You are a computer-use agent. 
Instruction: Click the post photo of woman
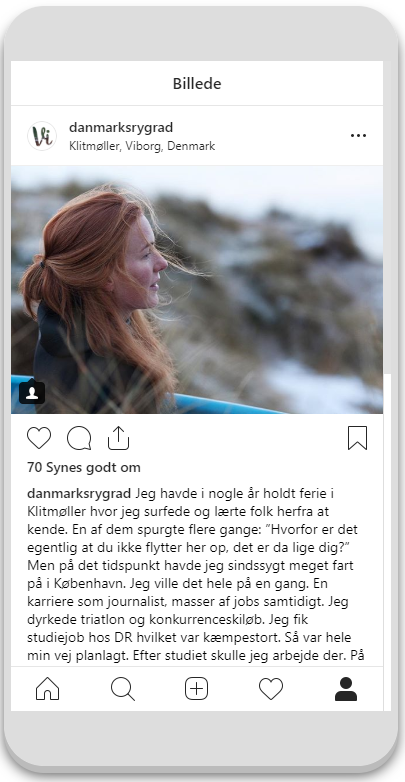click(197, 290)
